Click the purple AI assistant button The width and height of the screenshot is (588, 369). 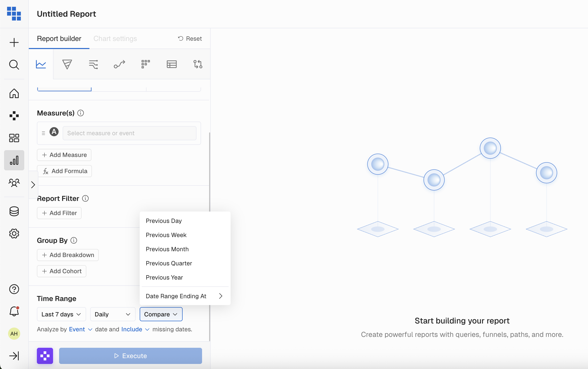(45, 356)
